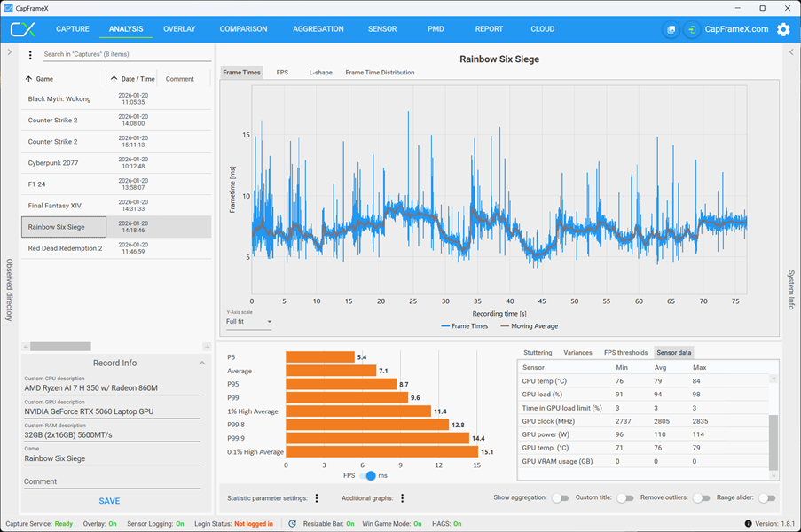This screenshot has height=532, width=801.
Task: Toggle the Range slider switch
Action: (766, 497)
